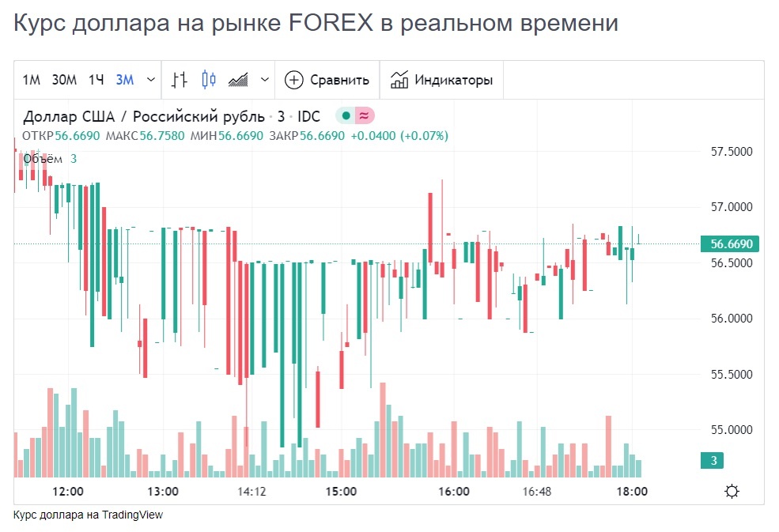
Task: Open the Курс доллара на TradingView link
Action: point(87,515)
